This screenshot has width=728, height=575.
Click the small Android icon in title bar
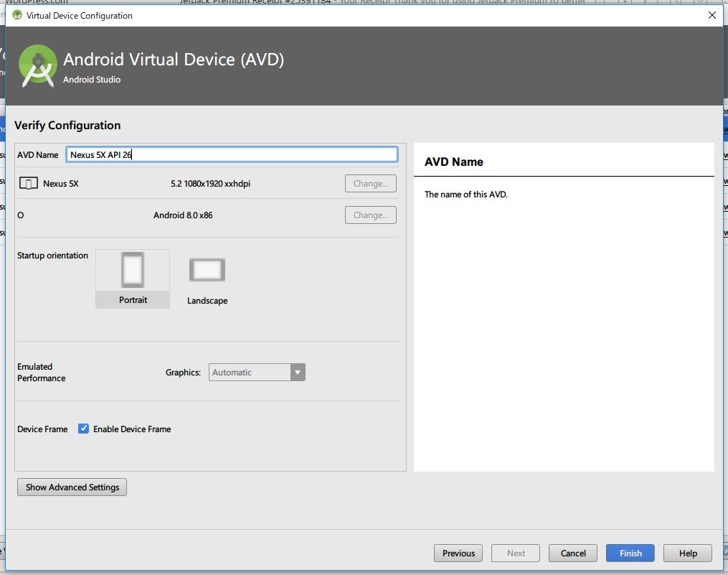coord(17,15)
